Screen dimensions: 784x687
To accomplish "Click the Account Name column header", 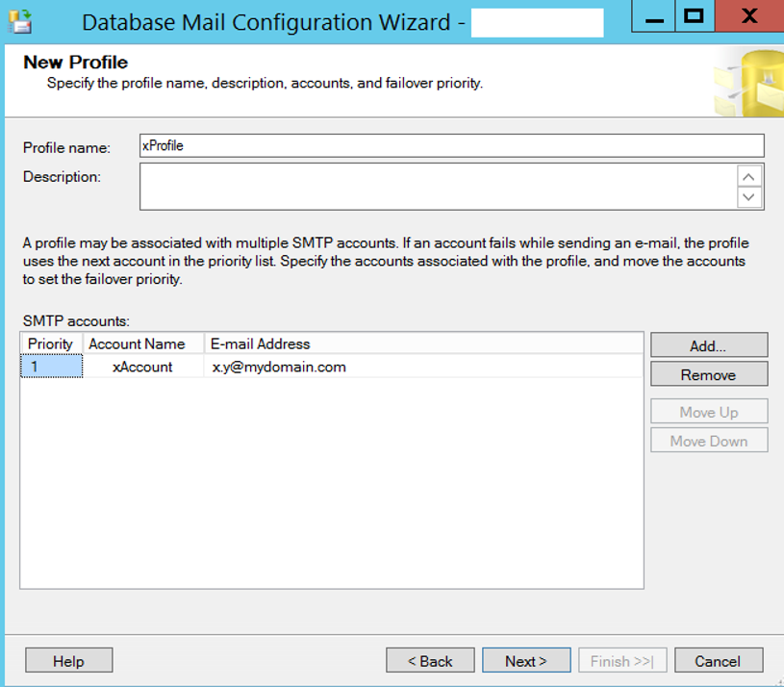I will (143, 343).
